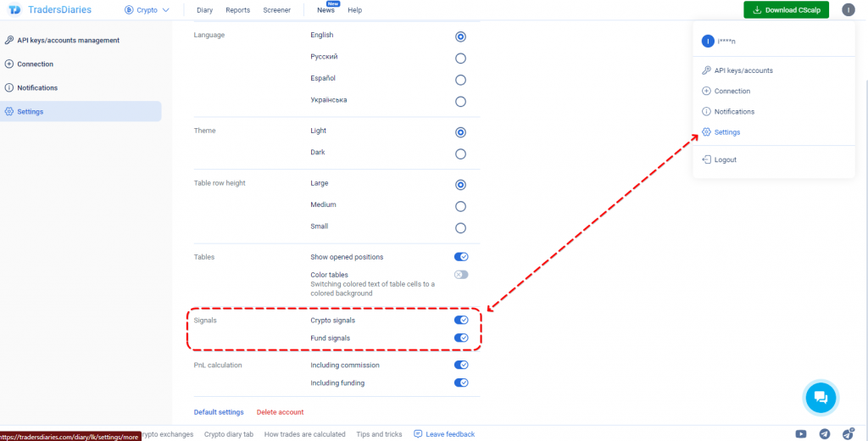The width and height of the screenshot is (868, 441).
Task: Click the Default settings link
Action: point(219,412)
